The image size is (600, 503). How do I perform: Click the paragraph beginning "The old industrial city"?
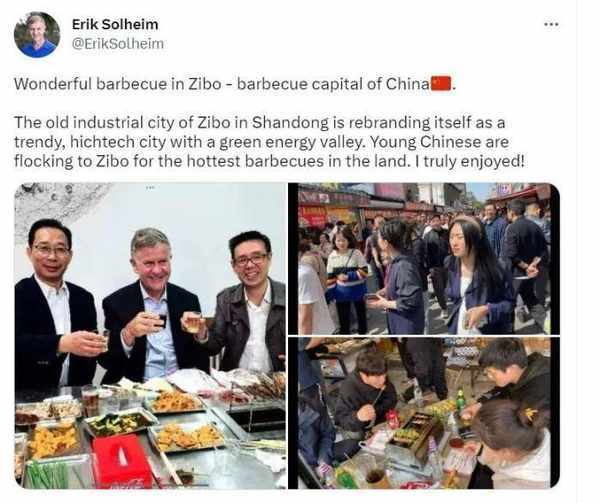click(269, 142)
